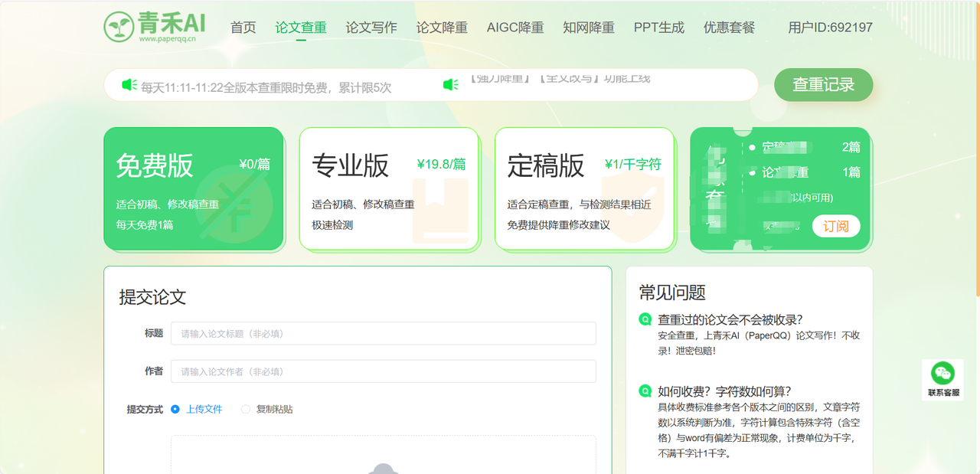The width and height of the screenshot is (980, 474).
Task: Click the 标题 paper title input field
Action: click(384, 333)
